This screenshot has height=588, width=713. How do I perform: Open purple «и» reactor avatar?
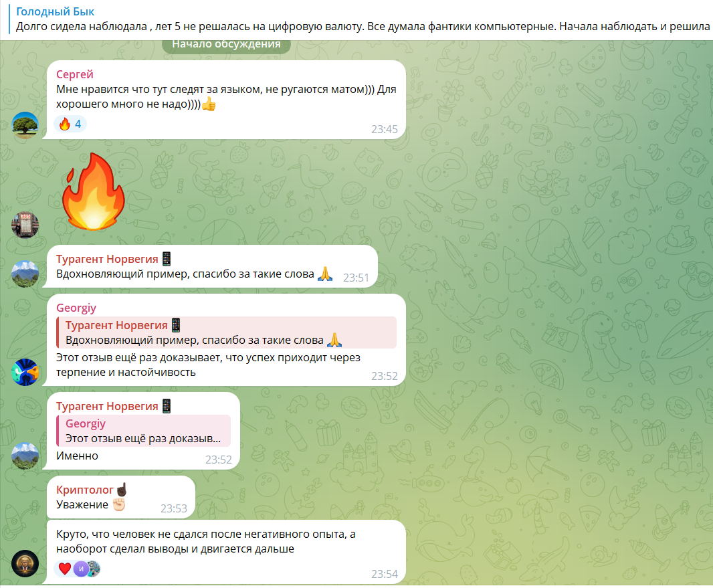click(x=81, y=569)
